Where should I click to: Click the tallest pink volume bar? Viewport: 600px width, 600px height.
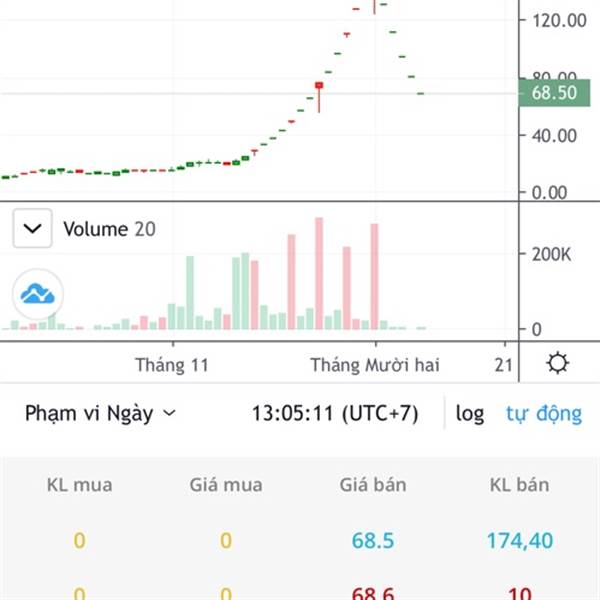click(319, 273)
